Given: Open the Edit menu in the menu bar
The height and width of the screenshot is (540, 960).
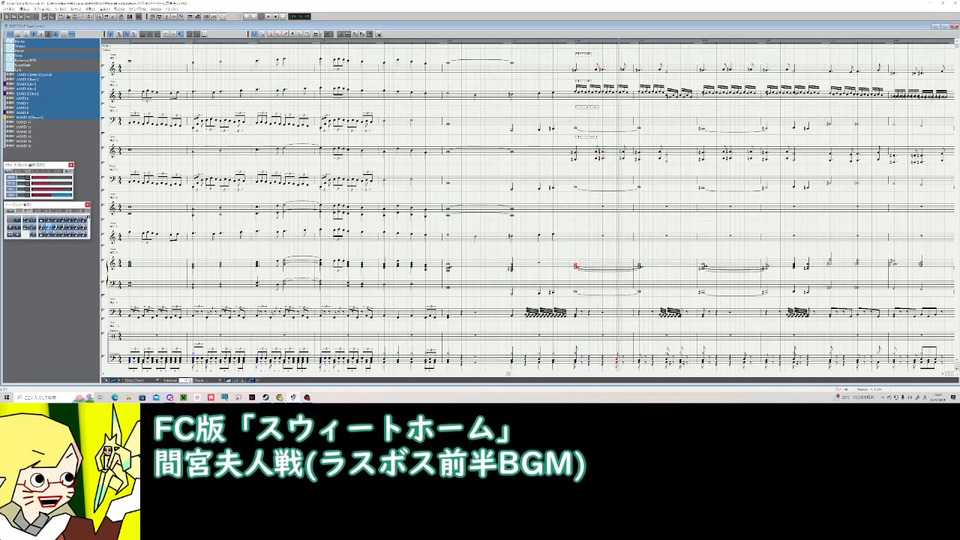Looking at the screenshot, I should (24, 9).
